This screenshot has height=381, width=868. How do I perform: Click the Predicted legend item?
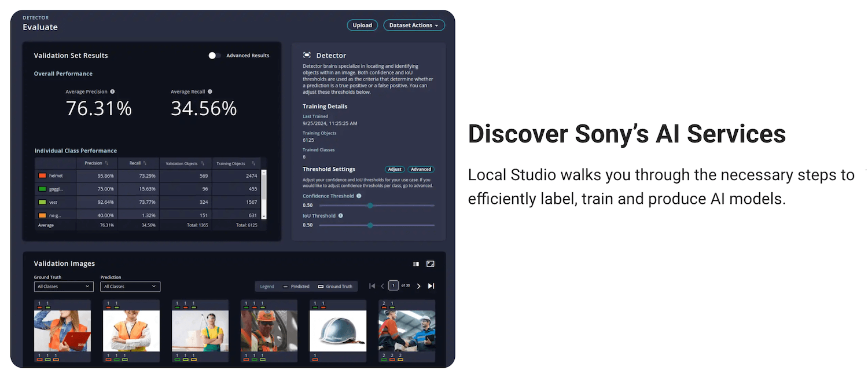coord(296,287)
